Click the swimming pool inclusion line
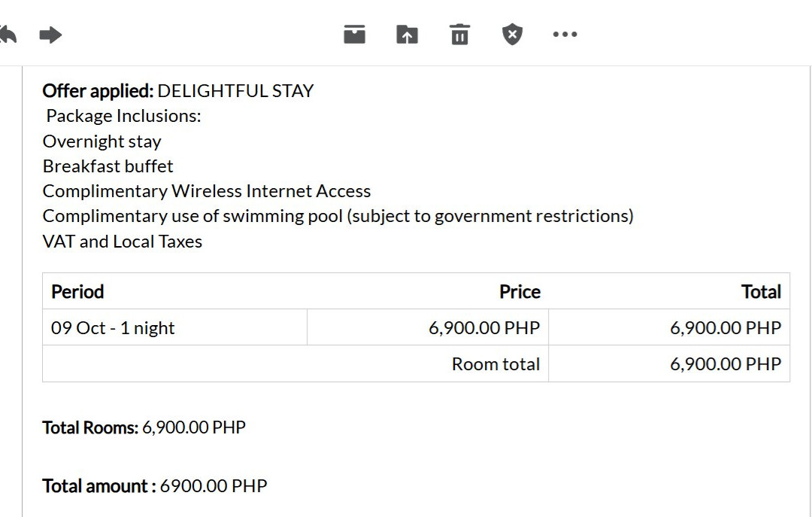This screenshot has height=517, width=812. (338, 216)
